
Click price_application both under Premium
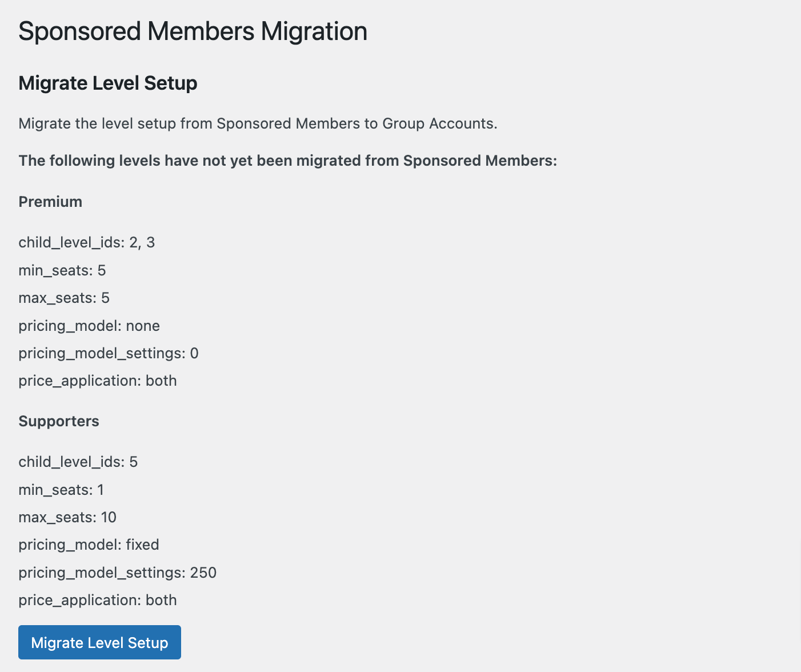(97, 381)
